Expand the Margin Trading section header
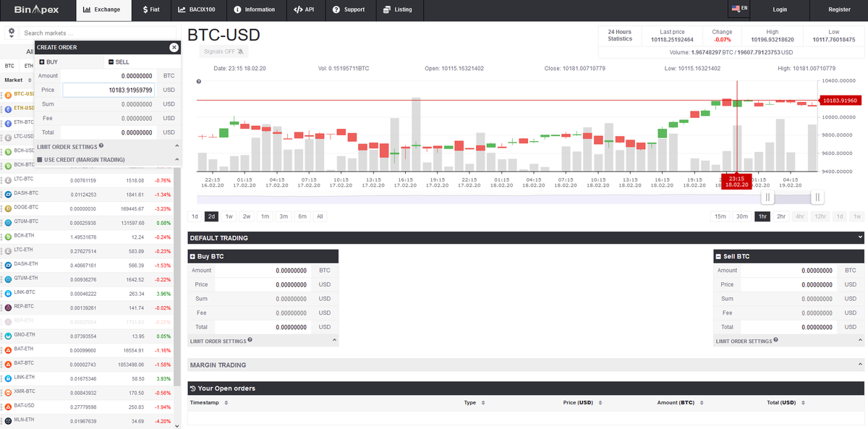Viewport: 868px width, 429px height. pyautogui.click(x=525, y=365)
